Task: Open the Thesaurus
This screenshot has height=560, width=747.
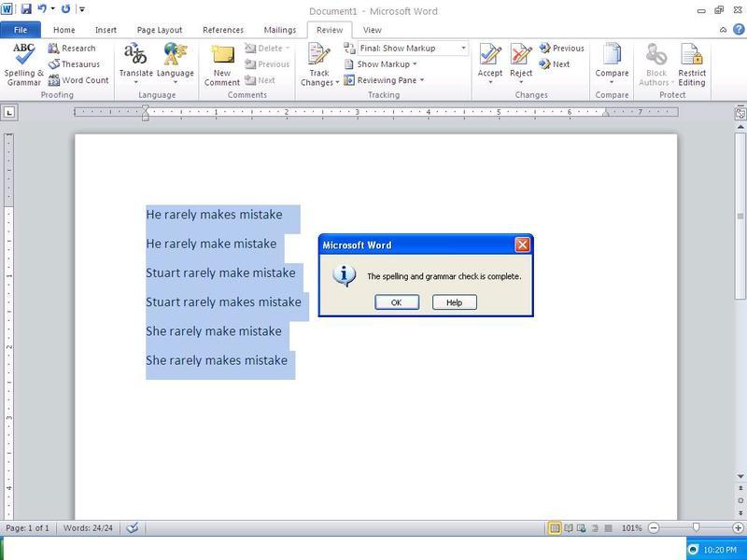Action: coord(75,64)
